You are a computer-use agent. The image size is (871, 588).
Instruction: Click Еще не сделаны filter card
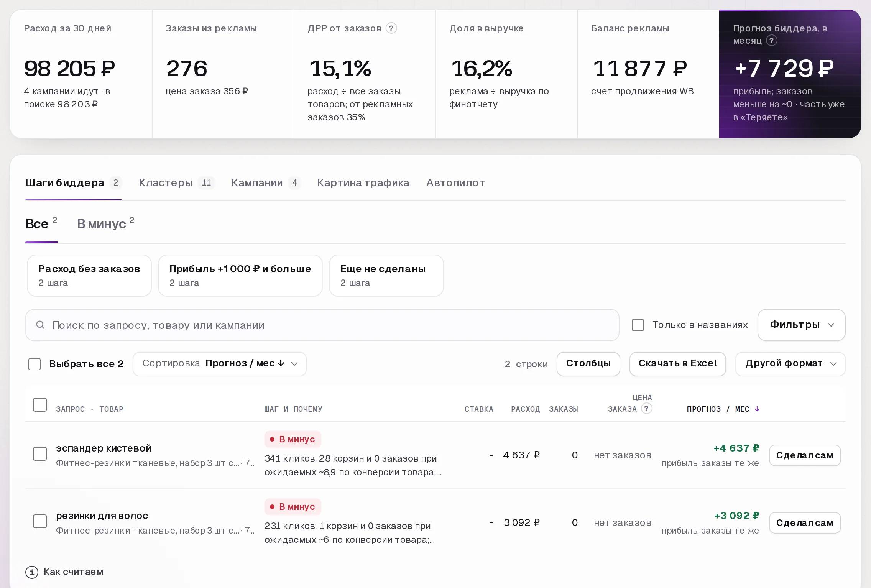point(386,276)
